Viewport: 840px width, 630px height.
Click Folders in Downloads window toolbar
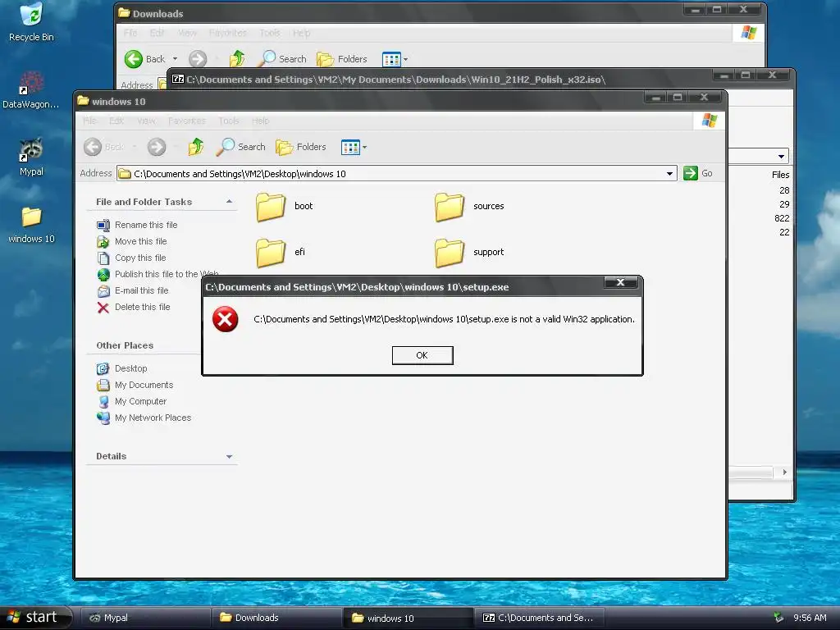tap(342, 59)
